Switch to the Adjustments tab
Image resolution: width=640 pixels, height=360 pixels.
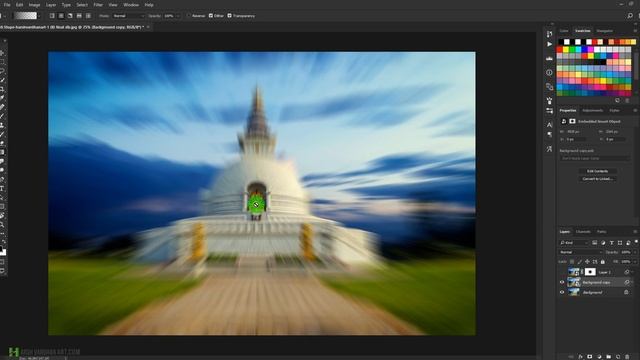[x=593, y=111]
